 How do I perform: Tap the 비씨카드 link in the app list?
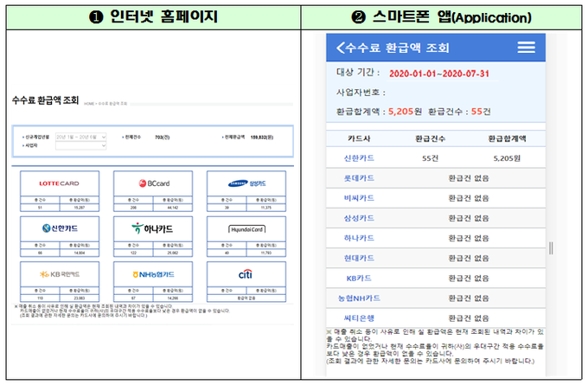[359, 198]
